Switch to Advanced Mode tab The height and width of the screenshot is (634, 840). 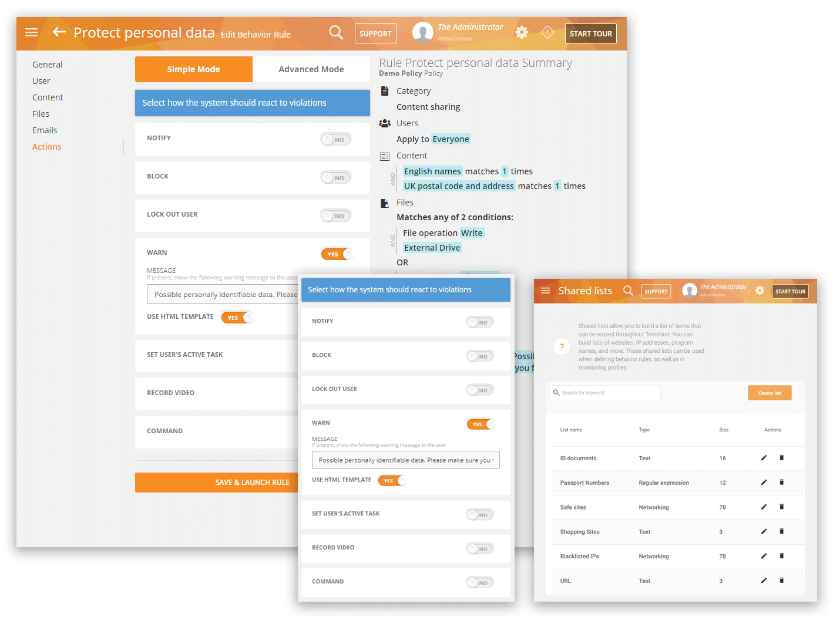[311, 69]
